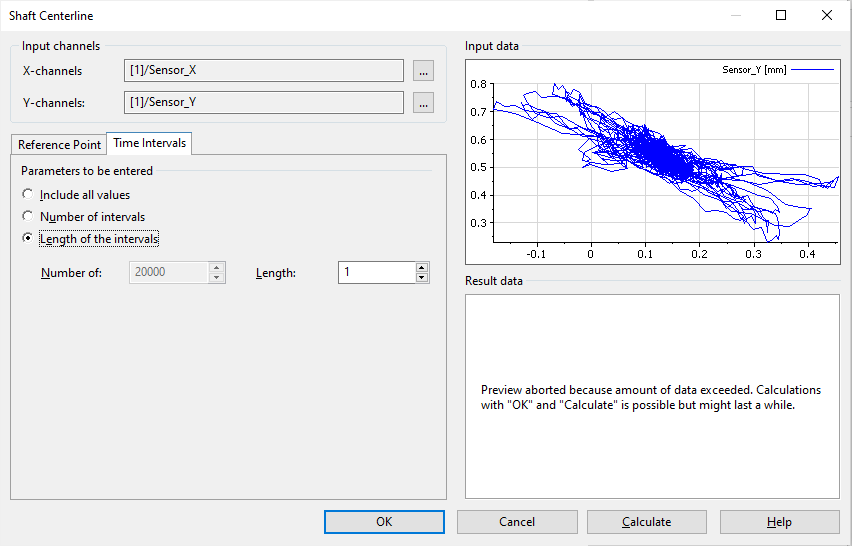This screenshot has width=852, height=546.
Task: Increase Length value with up arrow
Action: [x=422, y=267]
